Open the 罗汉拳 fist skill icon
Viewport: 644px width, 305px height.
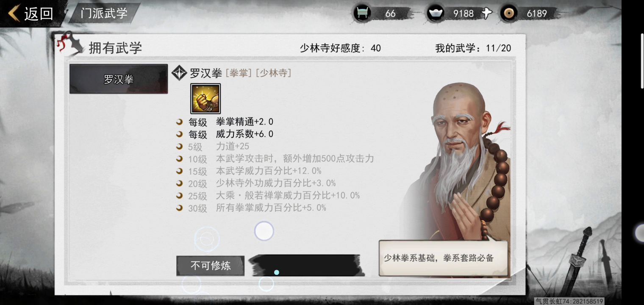(x=205, y=98)
